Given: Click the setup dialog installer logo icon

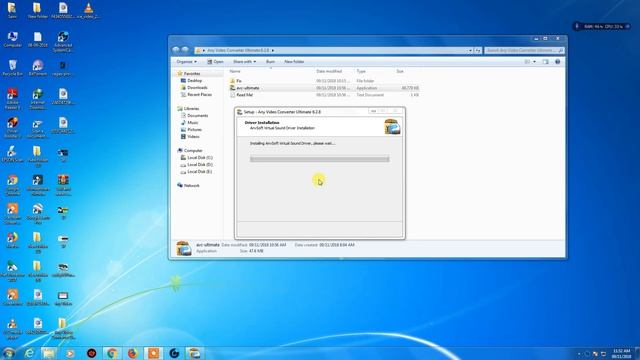Looking at the screenshot, I should 392,127.
